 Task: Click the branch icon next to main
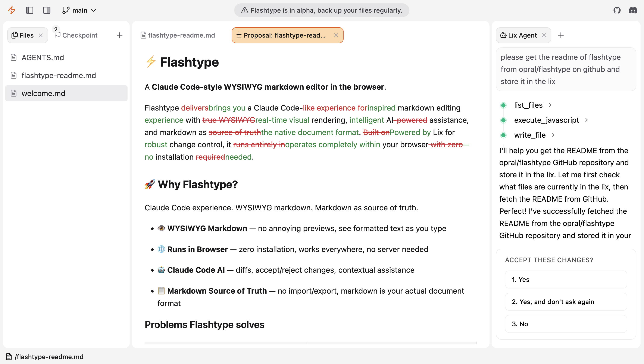tap(66, 10)
